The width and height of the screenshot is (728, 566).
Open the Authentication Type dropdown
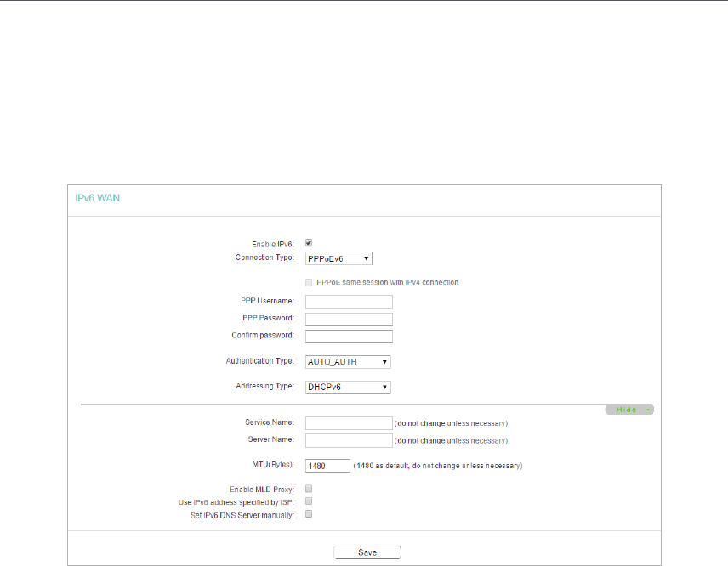pos(348,362)
